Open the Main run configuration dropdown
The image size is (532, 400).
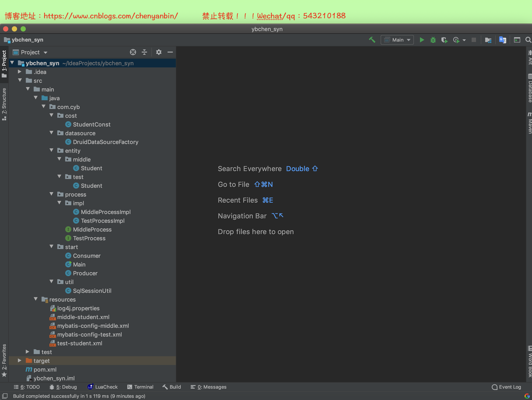[397, 40]
